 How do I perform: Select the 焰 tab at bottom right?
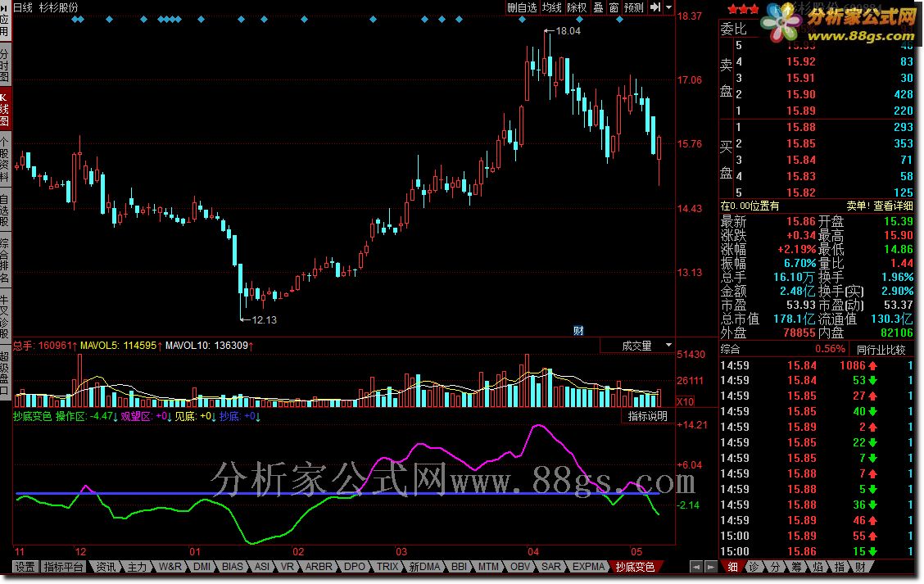(818, 567)
